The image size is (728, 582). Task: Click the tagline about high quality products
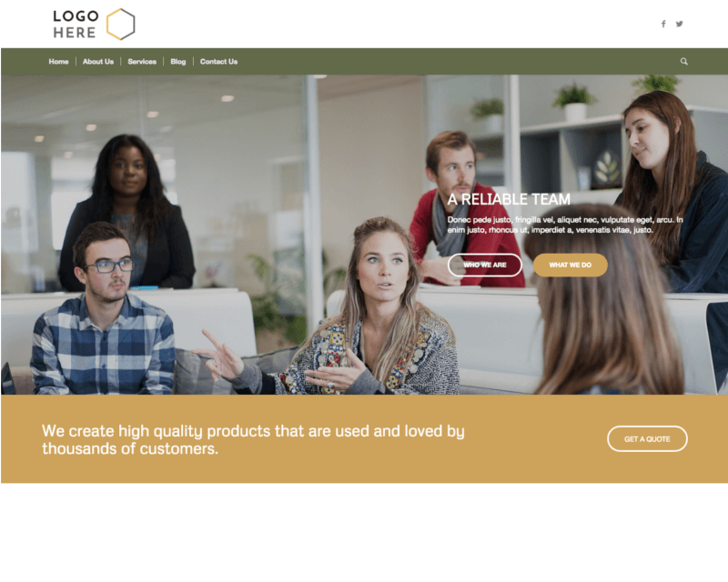pos(253,439)
